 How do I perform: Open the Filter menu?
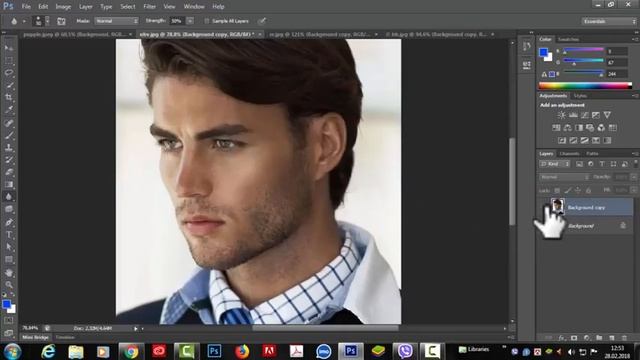[149, 7]
